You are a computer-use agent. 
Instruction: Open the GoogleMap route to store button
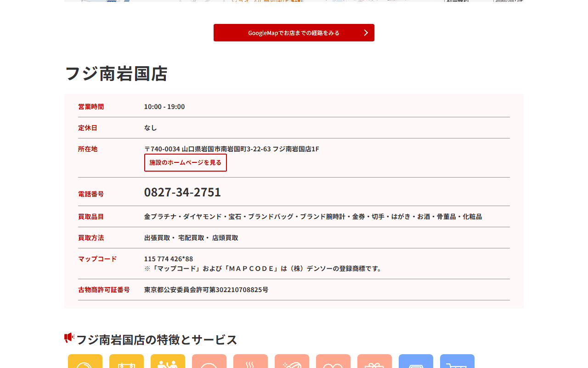click(294, 33)
